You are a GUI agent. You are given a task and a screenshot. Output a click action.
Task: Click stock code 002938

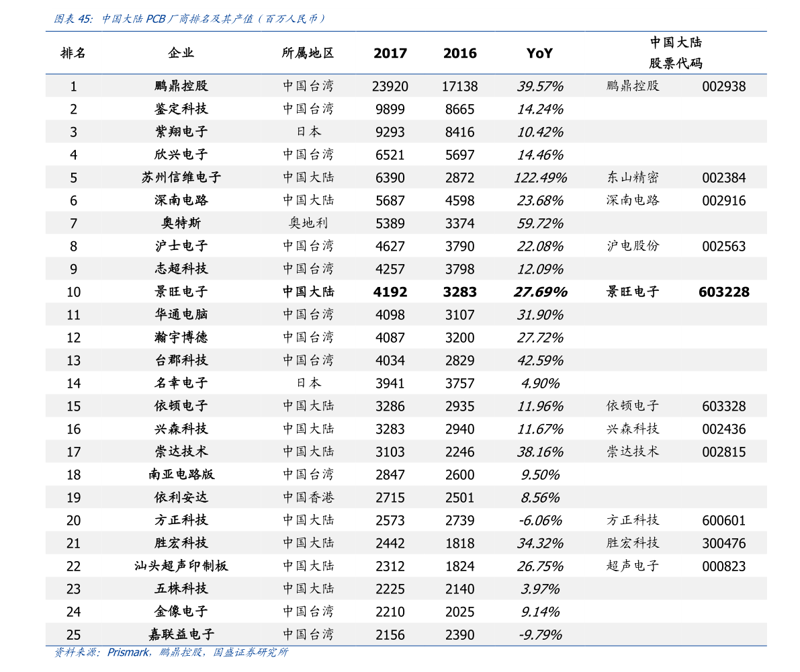pos(723,87)
